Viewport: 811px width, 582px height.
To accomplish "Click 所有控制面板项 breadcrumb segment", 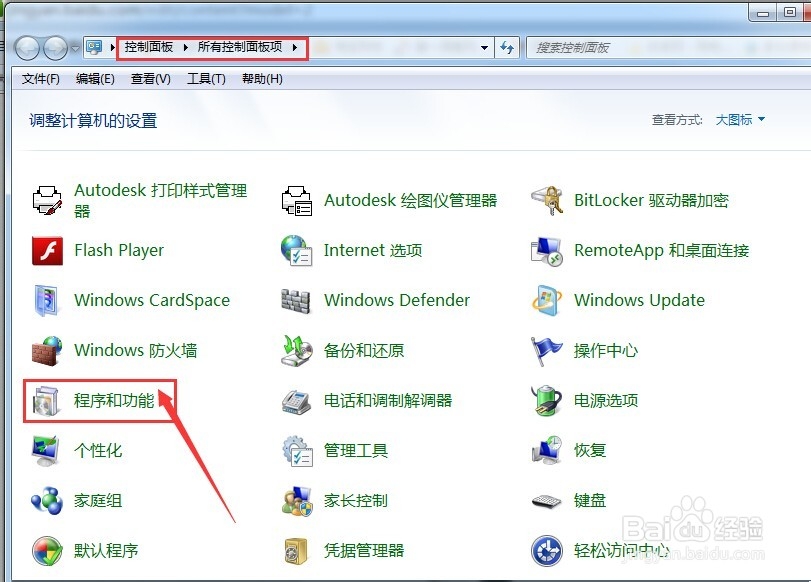I will [x=240, y=47].
